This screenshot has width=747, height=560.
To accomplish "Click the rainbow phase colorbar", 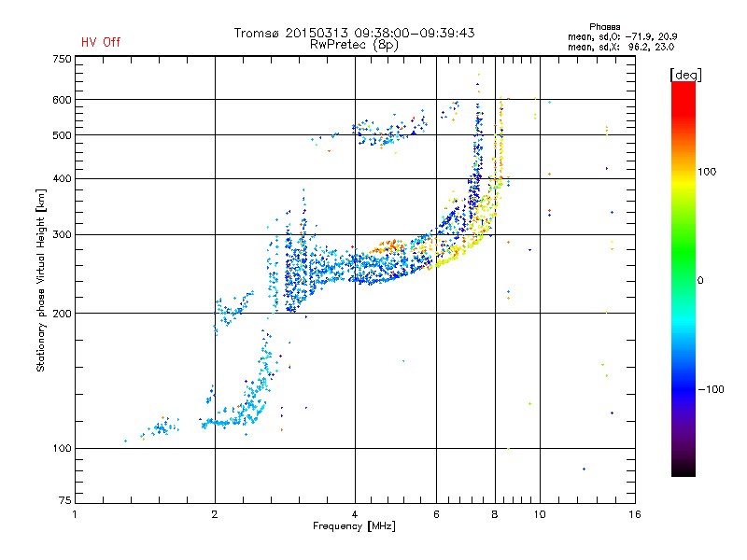I will pos(684,278).
